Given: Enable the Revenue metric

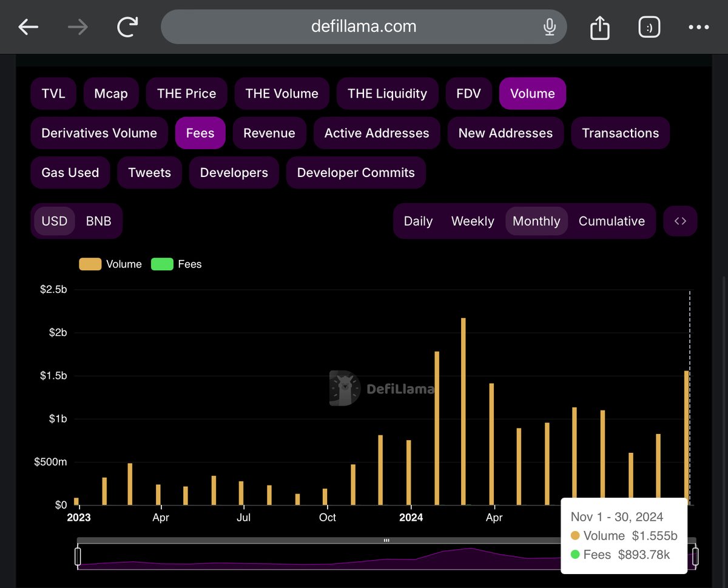Looking at the screenshot, I should (x=269, y=133).
